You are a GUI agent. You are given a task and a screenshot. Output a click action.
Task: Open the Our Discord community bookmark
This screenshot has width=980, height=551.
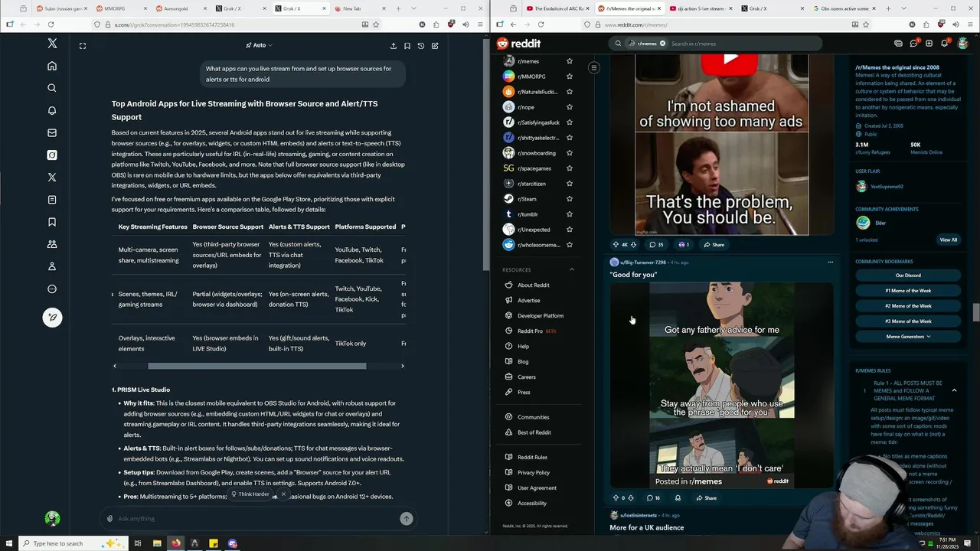tap(908, 275)
